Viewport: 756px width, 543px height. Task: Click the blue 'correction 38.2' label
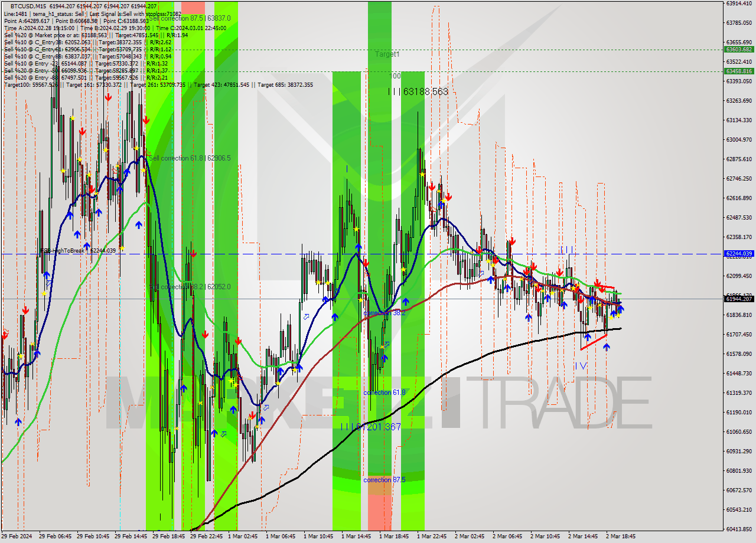pyautogui.click(x=384, y=313)
